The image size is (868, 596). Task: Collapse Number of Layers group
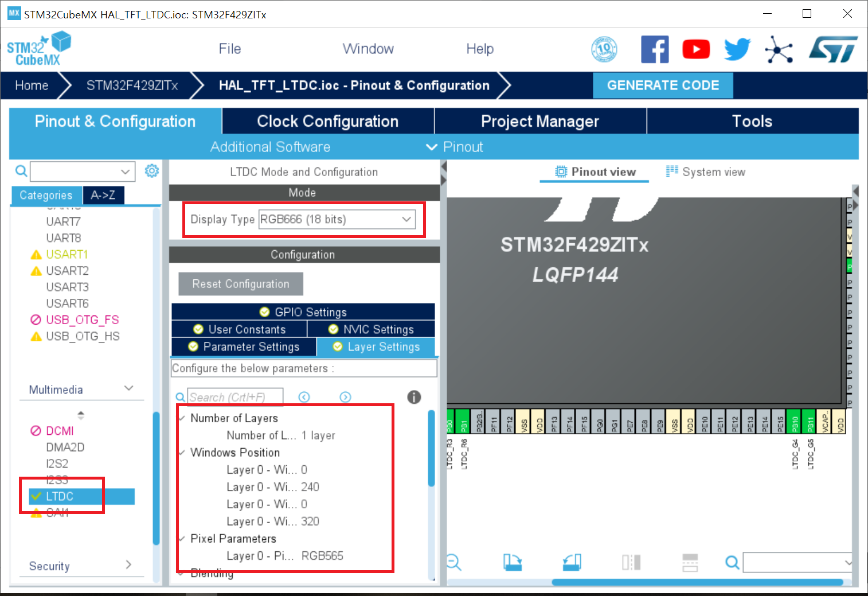point(182,418)
